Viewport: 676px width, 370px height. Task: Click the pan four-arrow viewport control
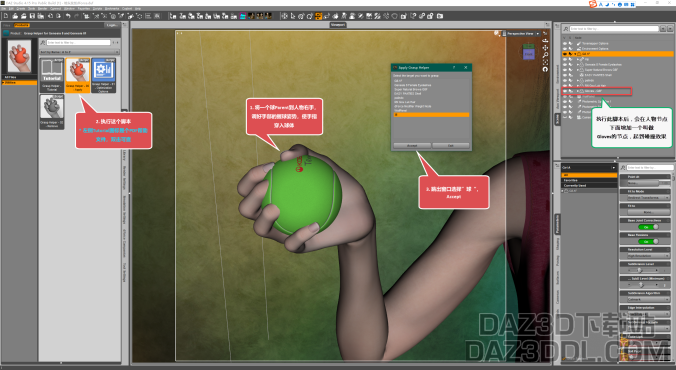(x=545, y=48)
